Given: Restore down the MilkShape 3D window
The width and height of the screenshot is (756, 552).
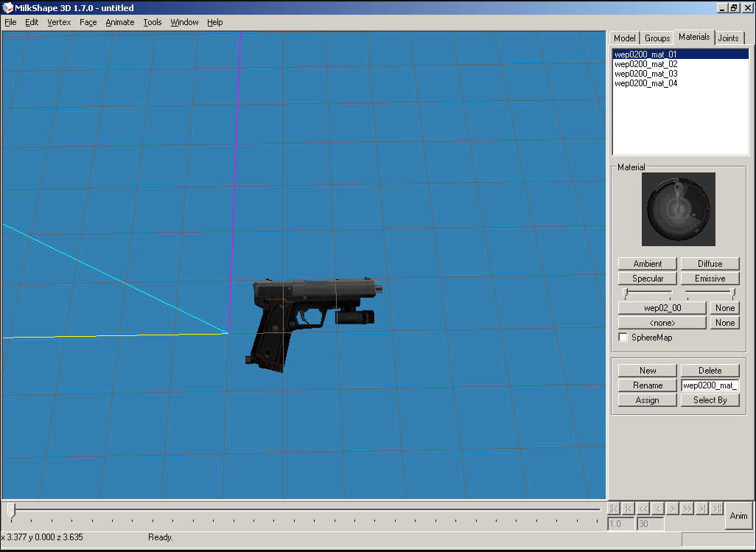Looking at the screenshot, I should coord(734,8).
